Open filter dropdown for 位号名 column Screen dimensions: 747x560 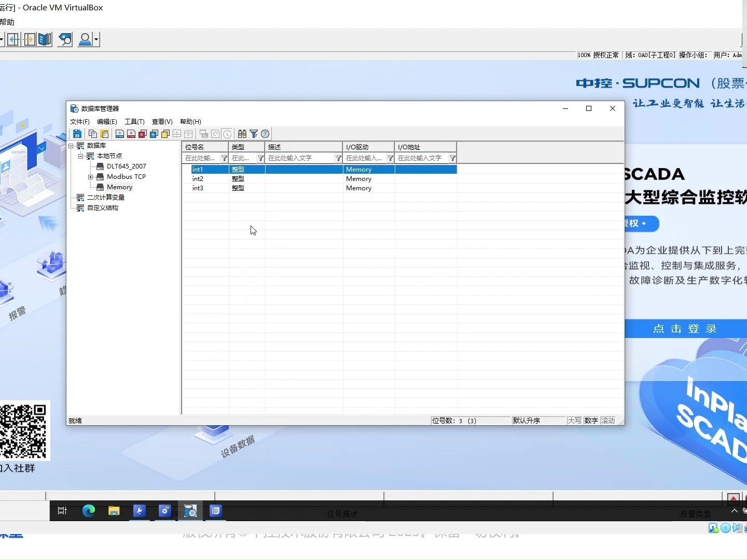click(224, 158)
